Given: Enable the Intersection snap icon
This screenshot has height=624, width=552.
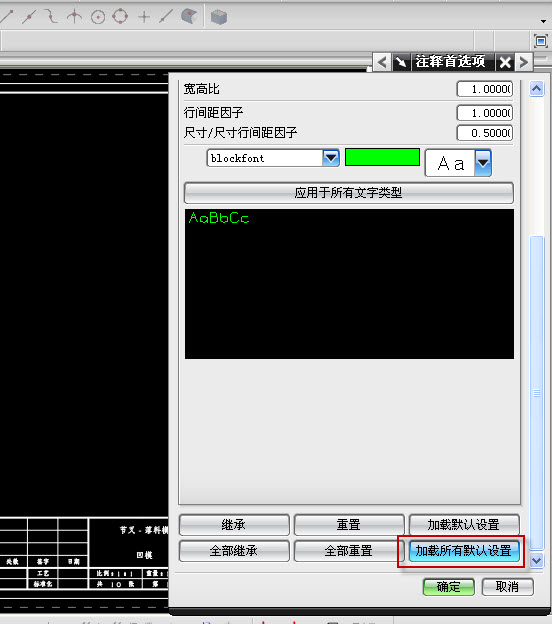Looking at the screenshot, I should [74, 17].
